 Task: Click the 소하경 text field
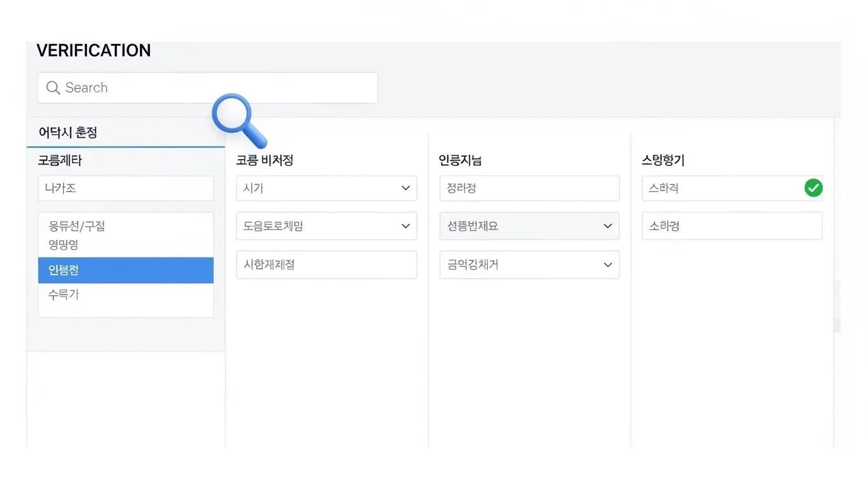point(731,226)
